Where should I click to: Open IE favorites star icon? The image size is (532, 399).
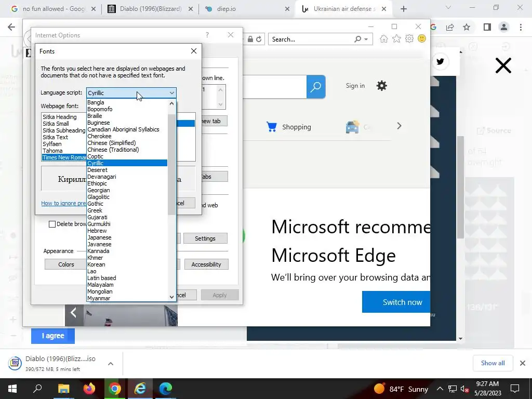click(x=396, y=38)
